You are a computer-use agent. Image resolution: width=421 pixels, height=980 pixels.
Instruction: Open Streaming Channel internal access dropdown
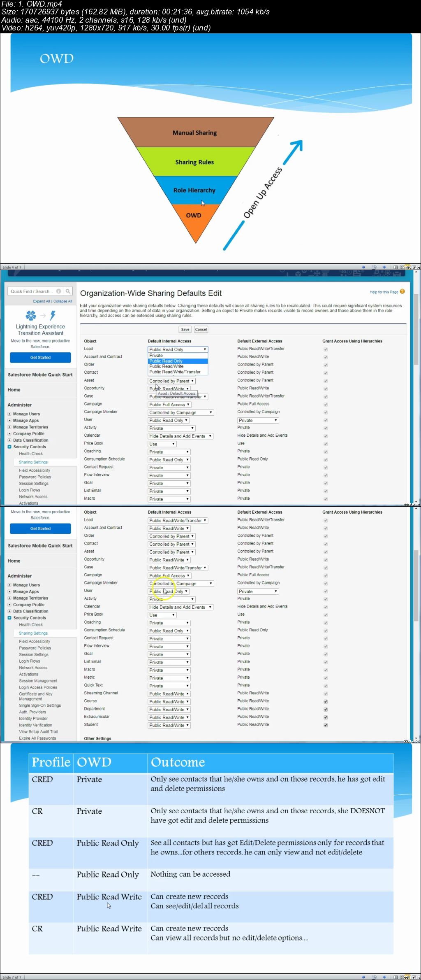point(169,694)
